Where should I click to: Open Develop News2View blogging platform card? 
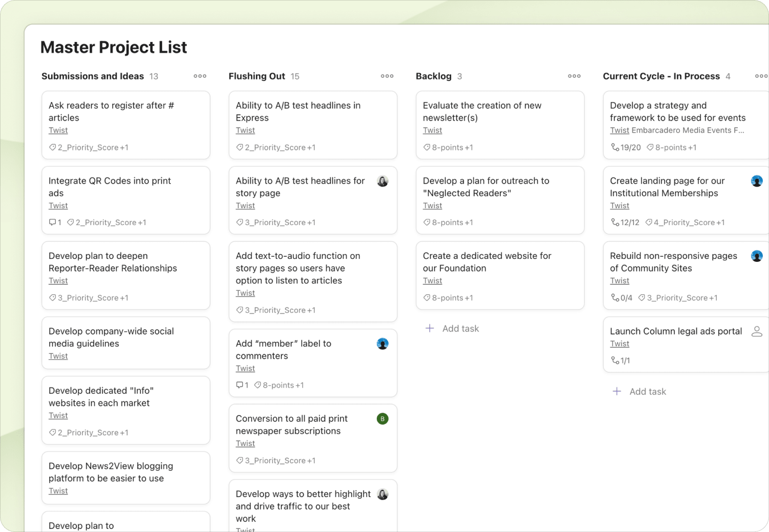click(x=111, y=472)
